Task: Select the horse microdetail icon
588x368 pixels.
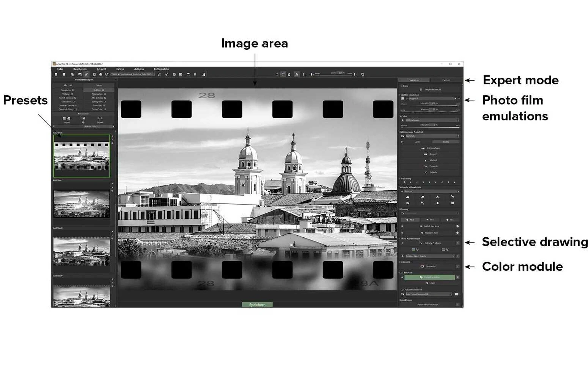Action: [452, 197]
